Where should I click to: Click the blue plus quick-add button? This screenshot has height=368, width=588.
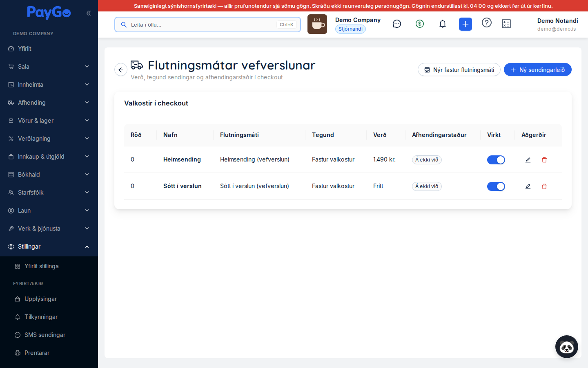click(465, 24)
